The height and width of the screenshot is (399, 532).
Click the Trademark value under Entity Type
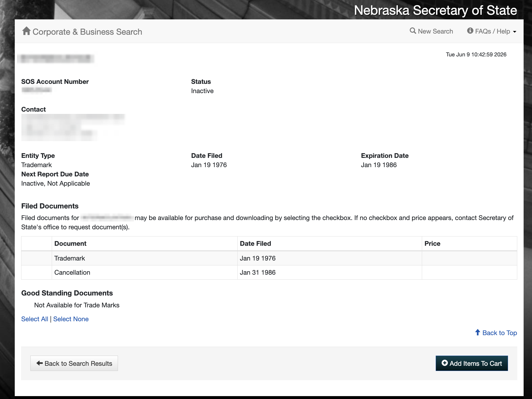coord(36,165)
